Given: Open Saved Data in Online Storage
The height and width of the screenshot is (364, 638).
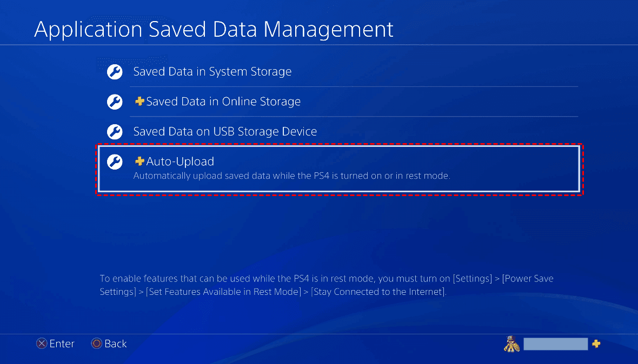Looking at the screenshot, I should (x=223, y=102).
